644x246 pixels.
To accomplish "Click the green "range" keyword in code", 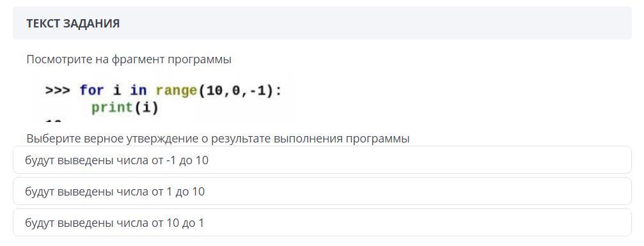I will pyautogui.click(x=177, y=90).
